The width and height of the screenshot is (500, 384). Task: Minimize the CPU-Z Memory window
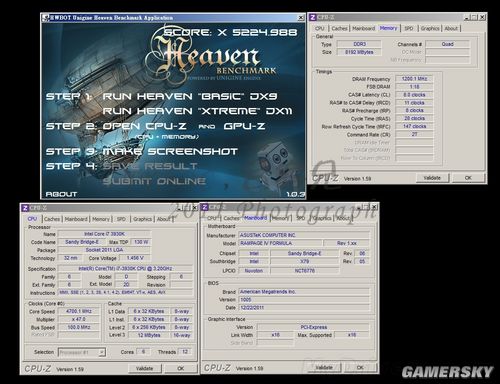467,17
